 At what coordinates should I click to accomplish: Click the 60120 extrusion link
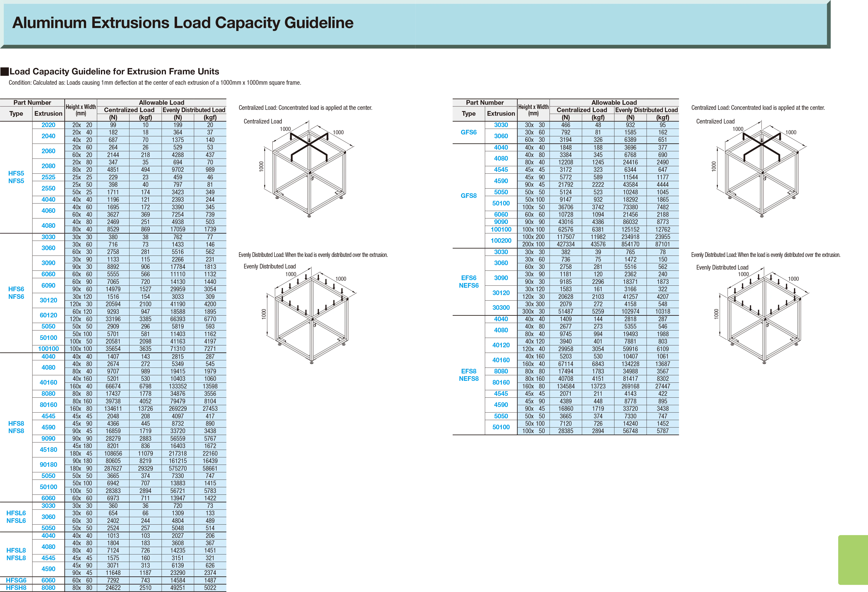pos(48,315)
